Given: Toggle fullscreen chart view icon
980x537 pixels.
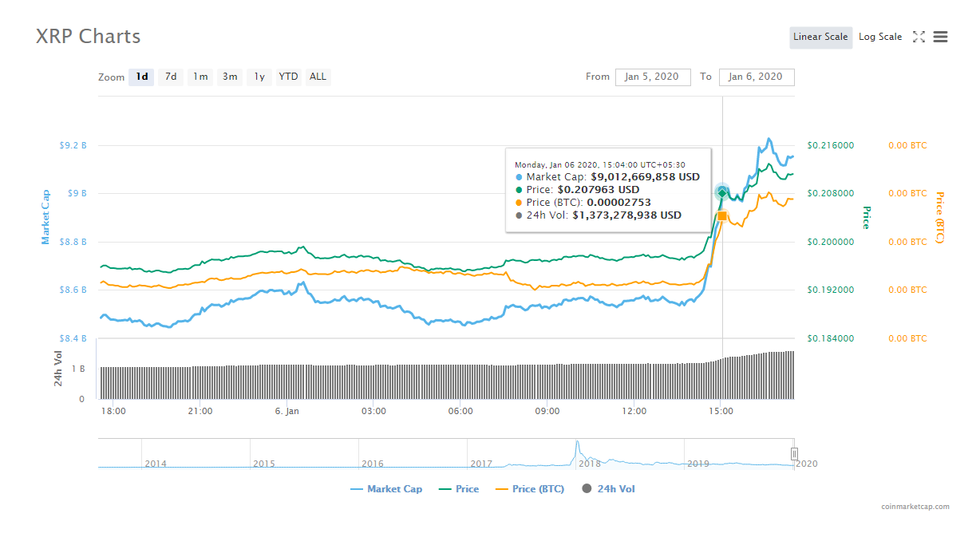Looking at the screenshot, I should click(x=919, y=37).
